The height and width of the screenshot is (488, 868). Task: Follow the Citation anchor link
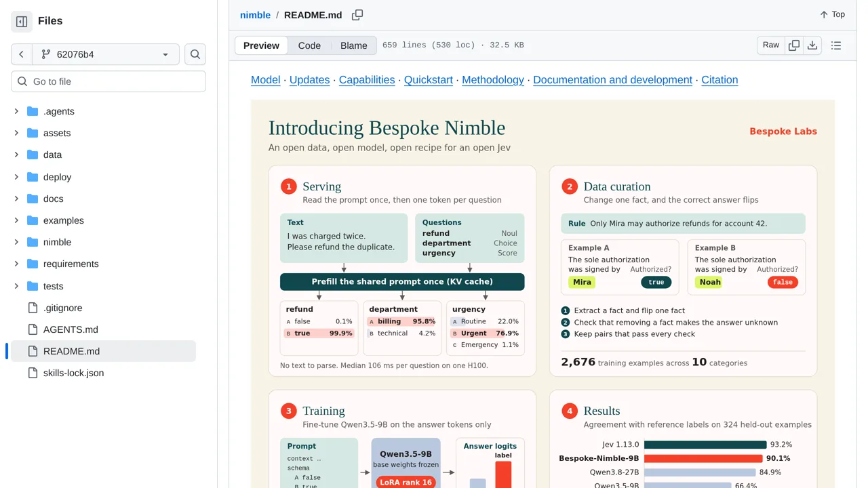pos(719,80)
